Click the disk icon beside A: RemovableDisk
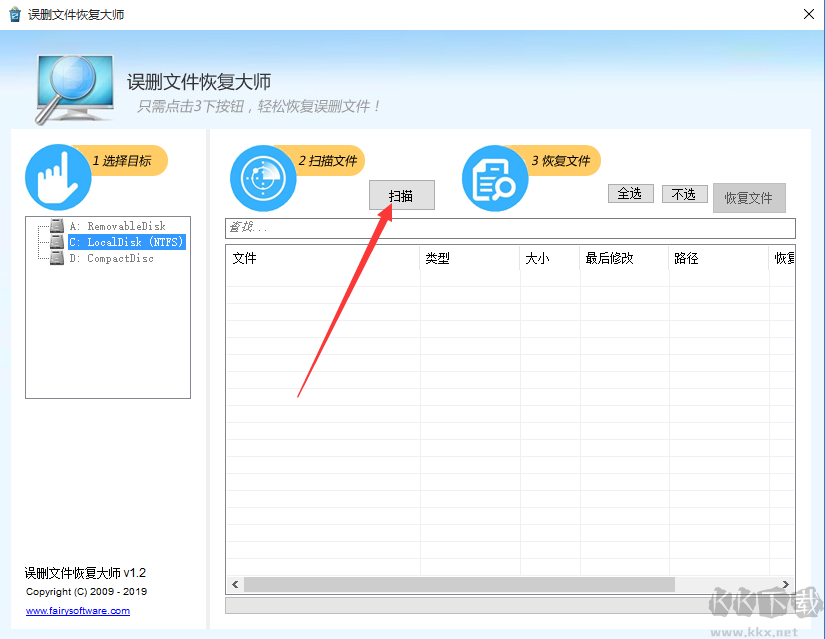The width and height of the screenshot is (825, 639). 55,225
